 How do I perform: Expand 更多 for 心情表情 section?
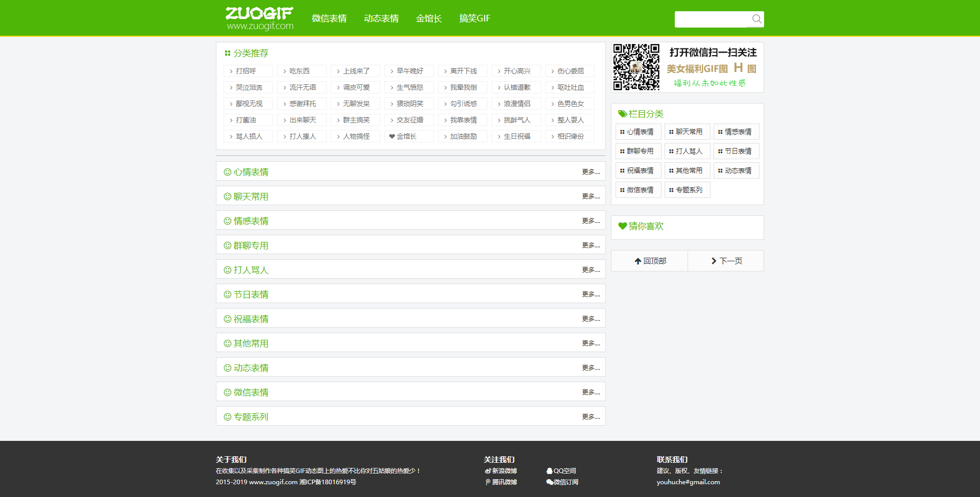[x=591, y=172]
